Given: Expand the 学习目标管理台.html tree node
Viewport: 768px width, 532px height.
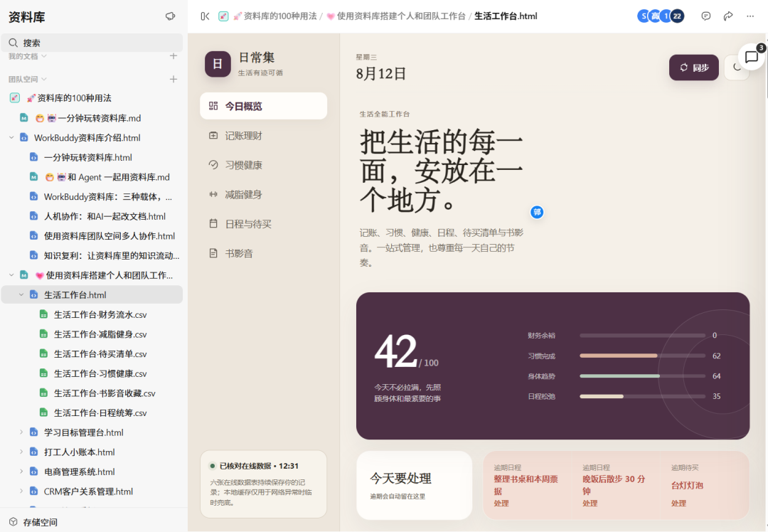Looking at the screenshot, I should 21,432.
